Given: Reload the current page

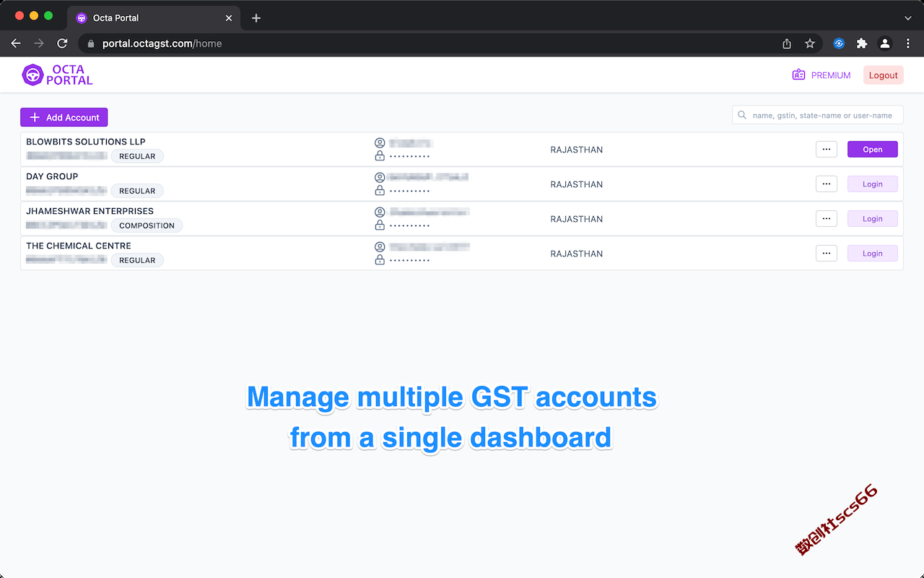Looking at the screenshot, I should coord(62,43).
